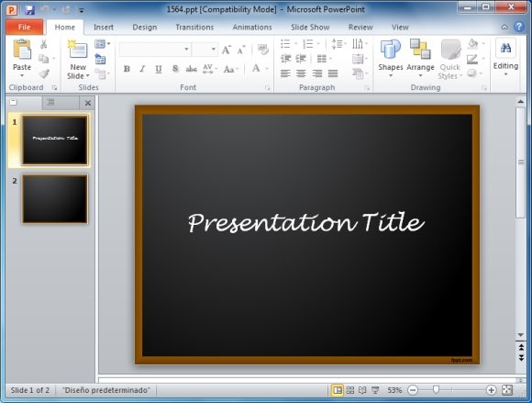Justify the paragraph text
Image resolution: width=532 pixels, height=403 pixels.
(333, 73)
